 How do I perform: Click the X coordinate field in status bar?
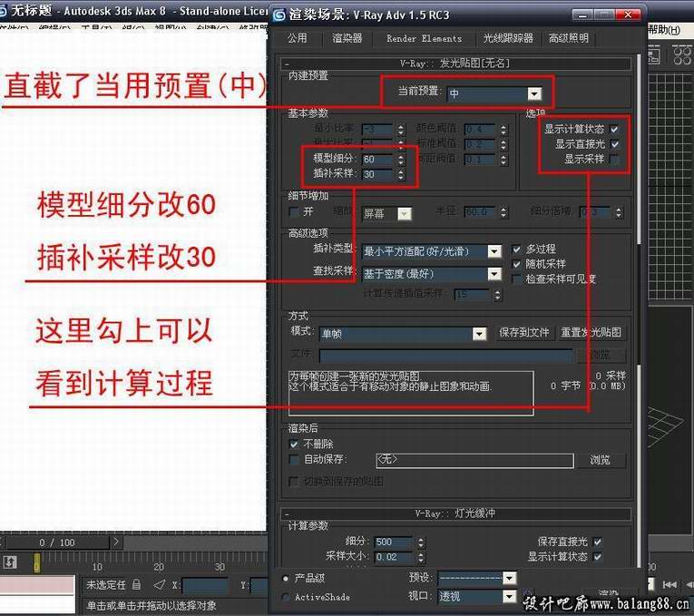[x=204, y=586]
